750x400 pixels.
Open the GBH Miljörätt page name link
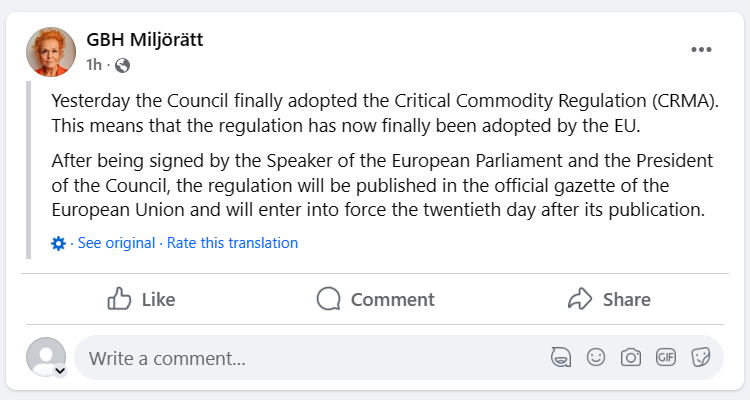(145, 41)
